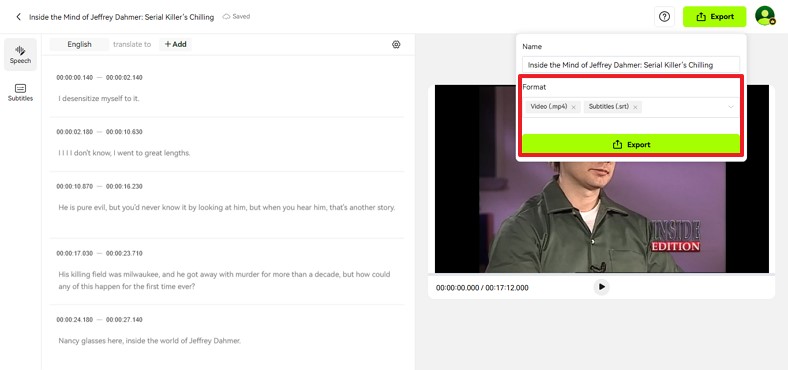Click the project title in header
This screenshot has height=370, width=788.
click(121, 17)
